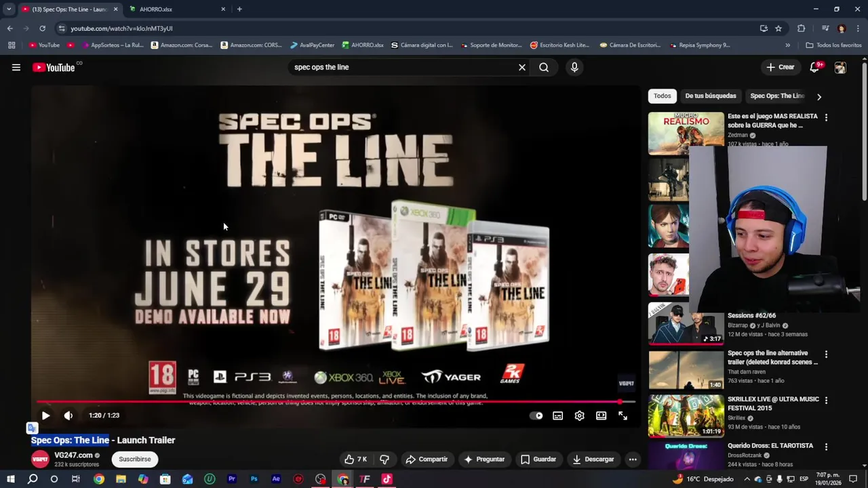Open After Effects from taskbar
The height and width of the screenshot is (488, 868).
pos(276,479)
